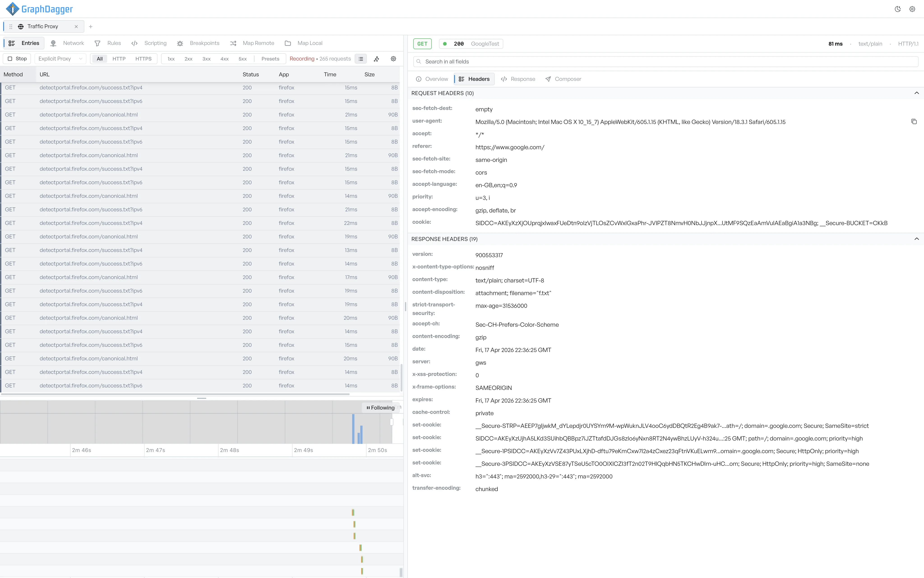Click the 2m 47s timeline marker
The height and width of the screenshot is (578, 924).
pyautogui.click(x=155, y=450)
